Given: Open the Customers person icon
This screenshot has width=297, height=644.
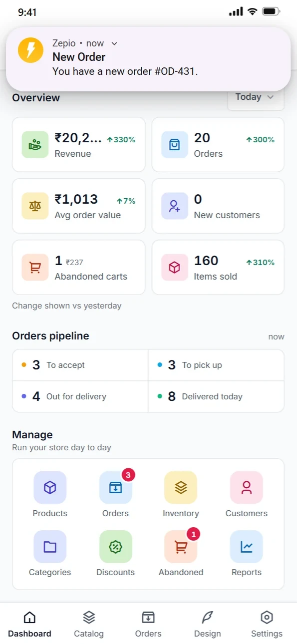Looking at the screenshot, I should 246,487.
